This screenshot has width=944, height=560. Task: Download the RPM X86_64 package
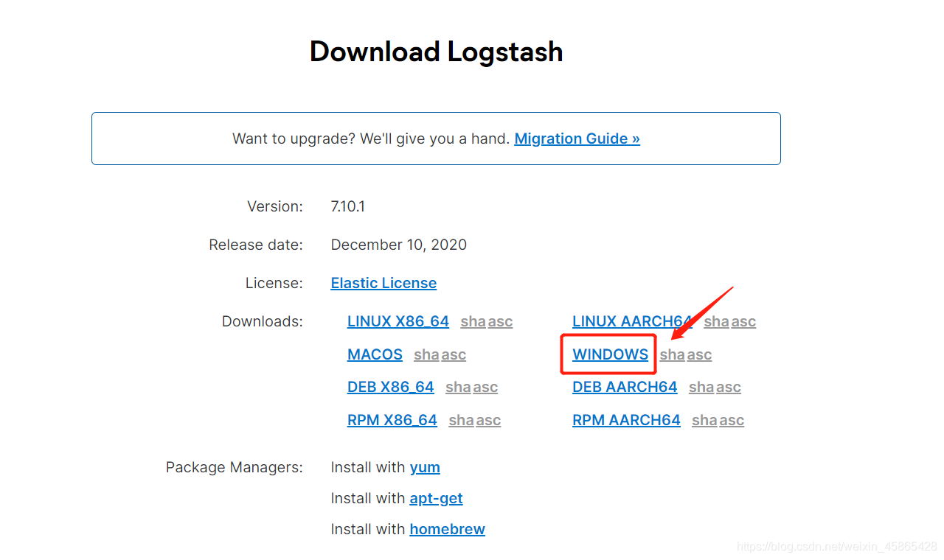(392, 420)
